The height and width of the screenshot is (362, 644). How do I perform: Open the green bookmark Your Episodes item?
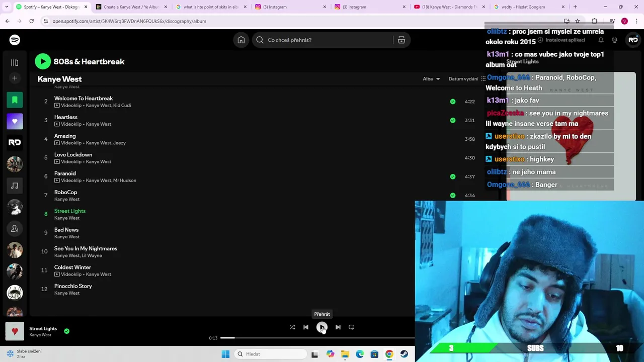tap(15, 100)
